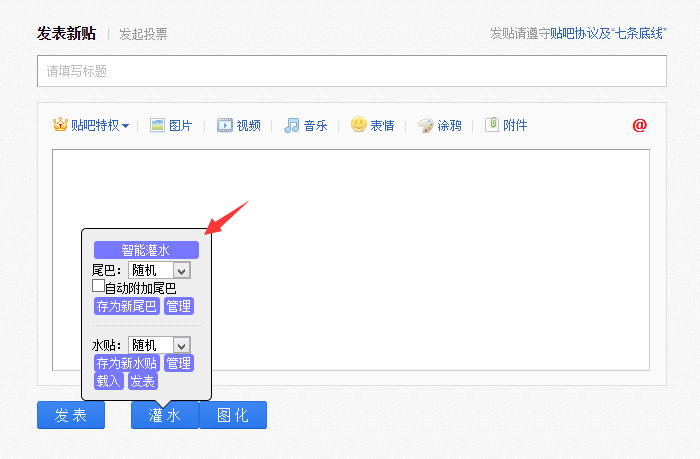700x459 pixels.
Task: Enable the 自动附加尾巴 checkbox
Action: coord(98,287)
